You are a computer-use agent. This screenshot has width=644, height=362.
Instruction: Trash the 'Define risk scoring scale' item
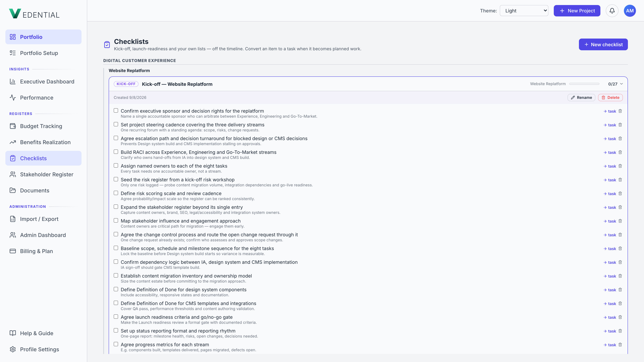(620, 194)
